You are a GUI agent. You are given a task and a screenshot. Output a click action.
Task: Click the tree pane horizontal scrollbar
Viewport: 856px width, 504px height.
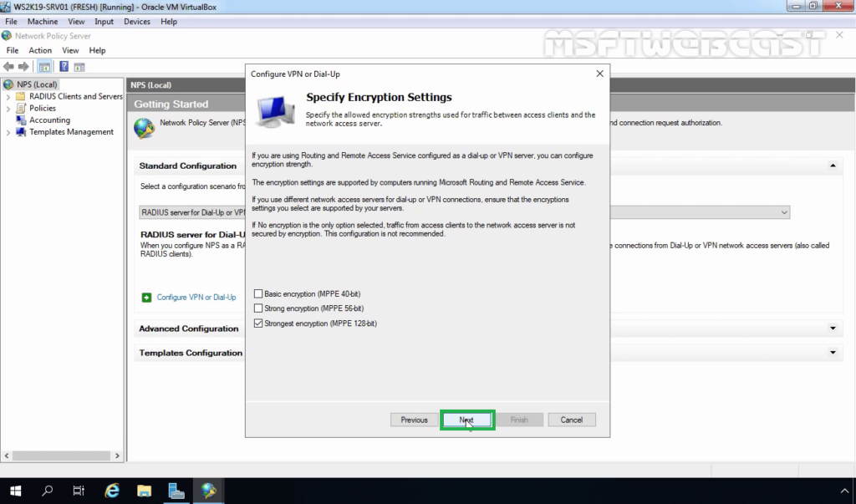[x=62, y=456]
